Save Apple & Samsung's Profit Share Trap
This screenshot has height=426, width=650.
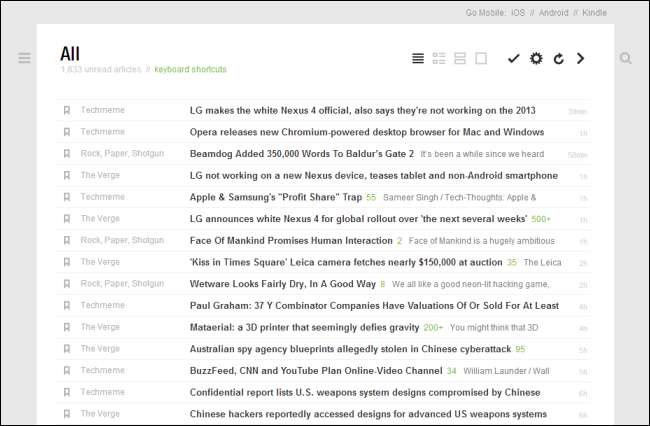pos(67,197)
